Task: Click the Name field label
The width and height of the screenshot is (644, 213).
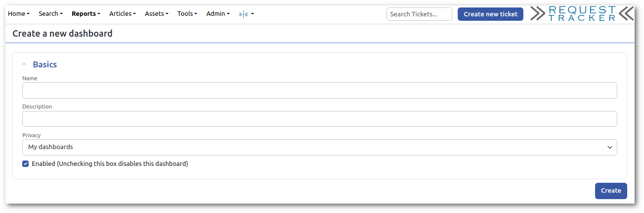Action: tap(30, 78)
